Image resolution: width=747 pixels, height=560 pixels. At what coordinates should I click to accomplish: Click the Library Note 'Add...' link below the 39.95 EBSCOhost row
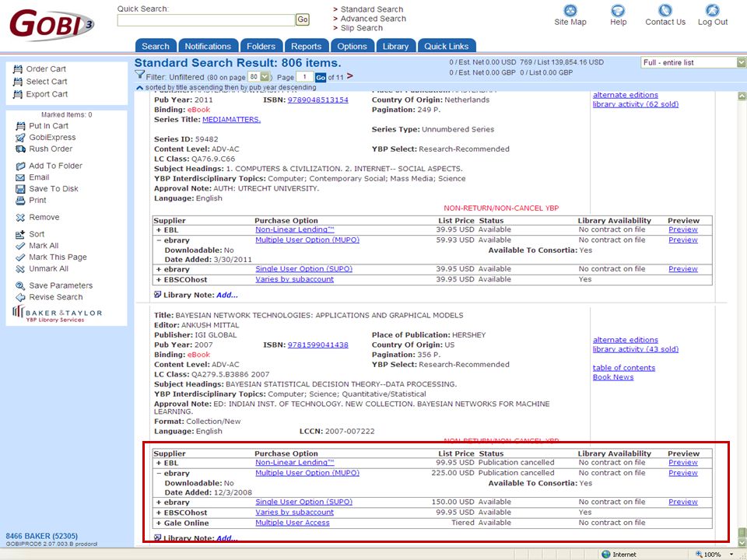coord(226,296)
